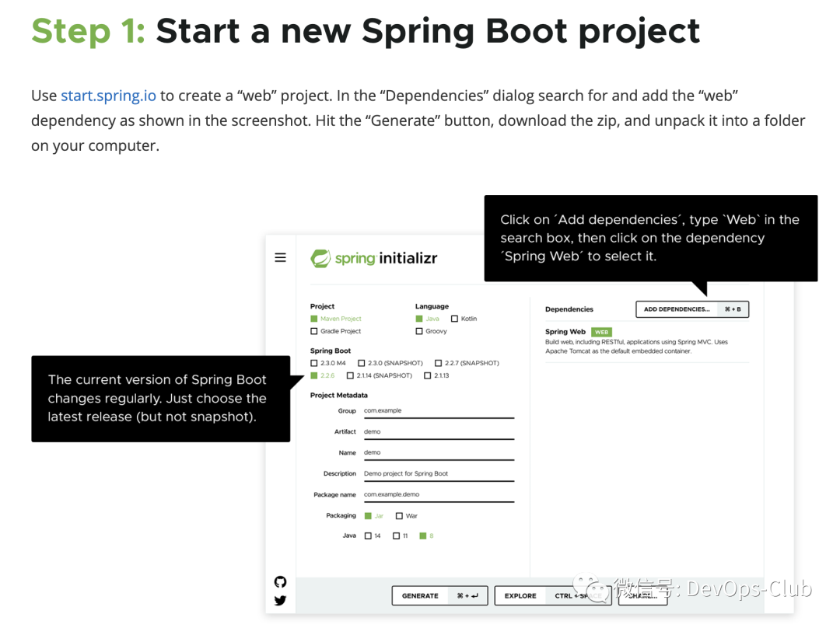This screenshot has height=628, width=840.
Task: Open the hamburger menu in Spring Initializr
Action: [x=280, y=257]
